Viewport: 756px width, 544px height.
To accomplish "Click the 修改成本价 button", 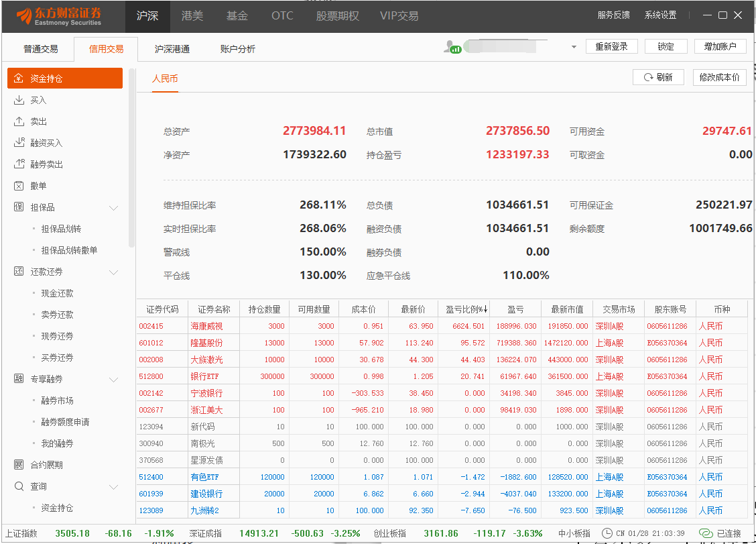I will tap(719, 77).
